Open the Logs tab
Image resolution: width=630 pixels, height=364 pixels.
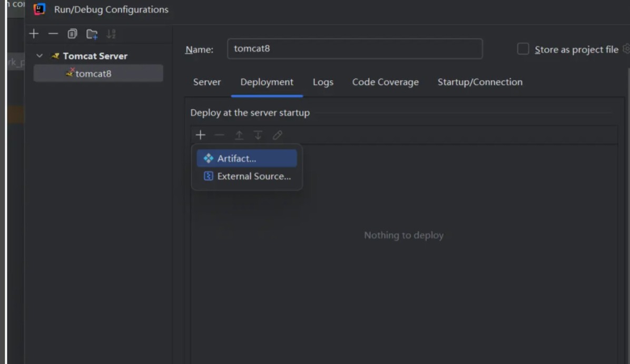tap(323, 82)
